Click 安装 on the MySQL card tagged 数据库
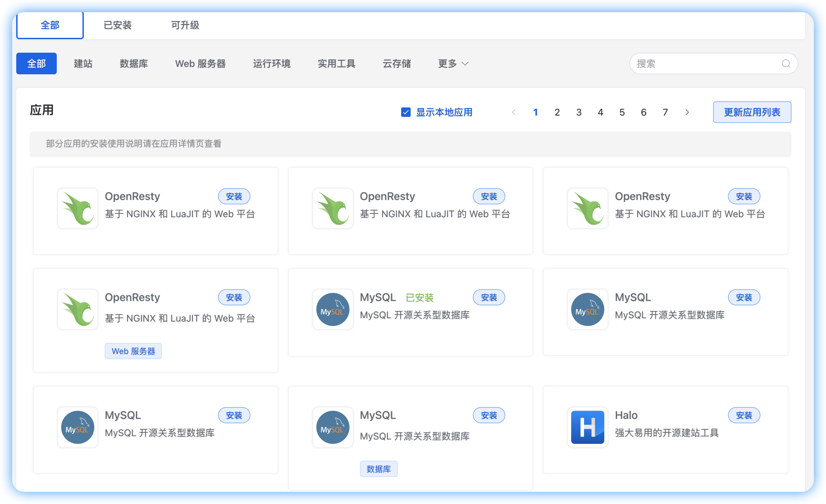 click(489, 415)
